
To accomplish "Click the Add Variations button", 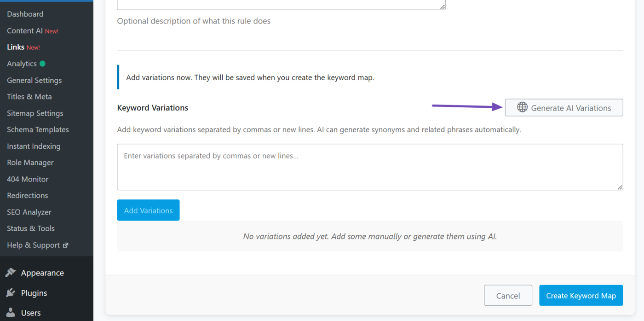I will point(148,210).
